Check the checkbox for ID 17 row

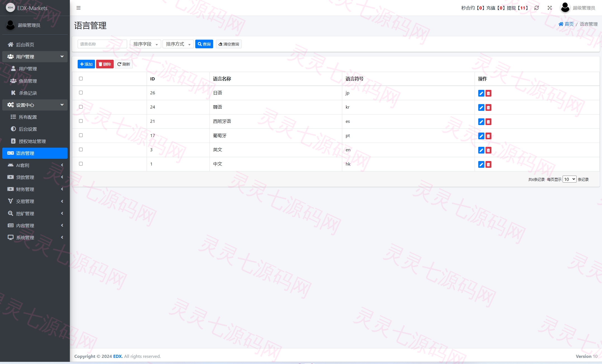click(81, 135)
